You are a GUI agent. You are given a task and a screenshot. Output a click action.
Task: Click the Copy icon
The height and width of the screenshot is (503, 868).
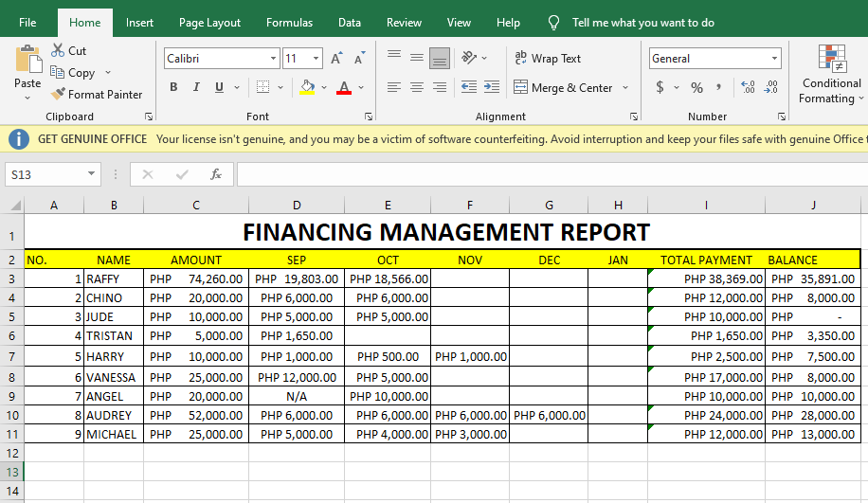(58, 73)
